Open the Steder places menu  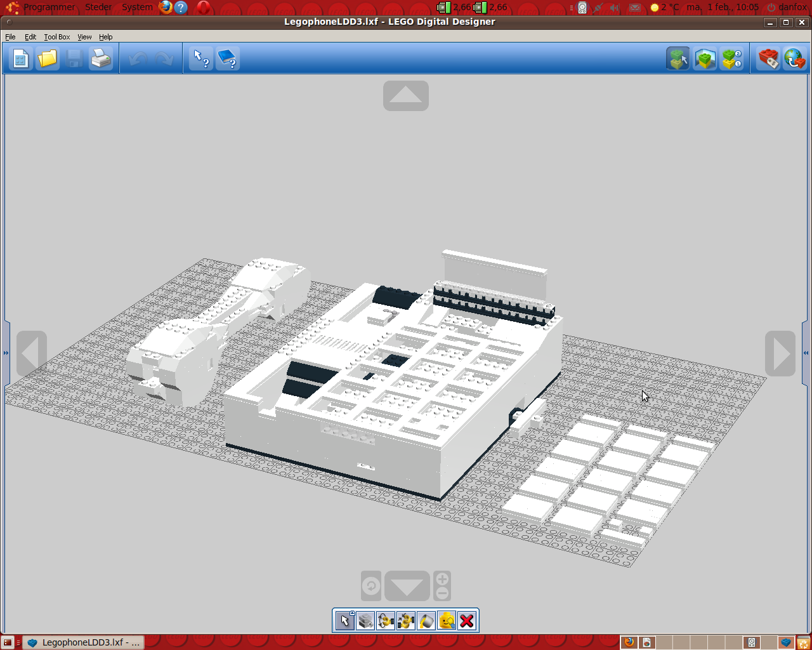pyautogui.click(x=98, y=7)
